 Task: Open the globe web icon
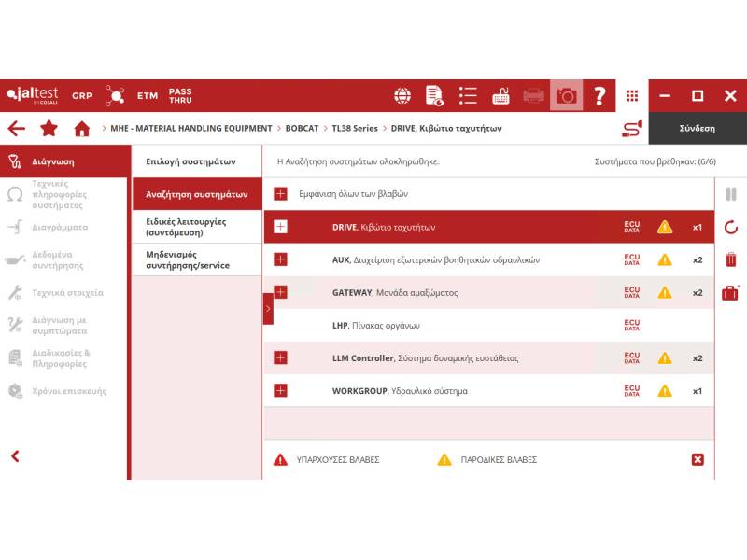[x=402, y=95]
